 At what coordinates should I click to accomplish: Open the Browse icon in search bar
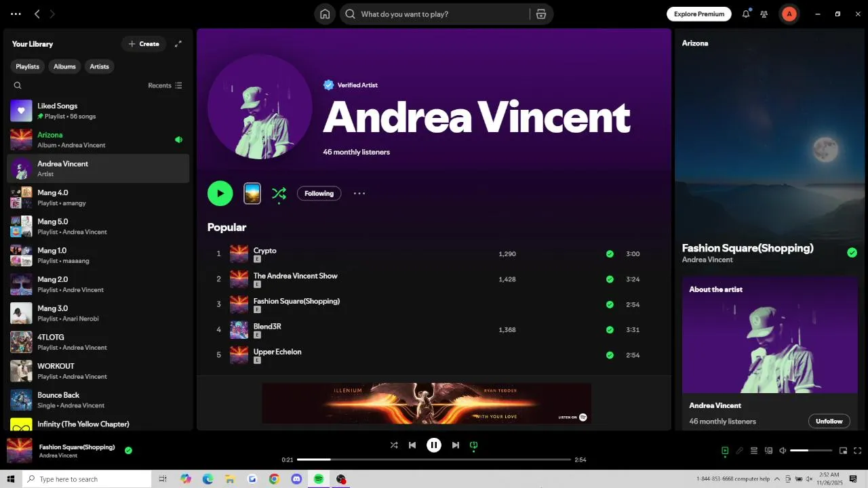coord(541,14)
